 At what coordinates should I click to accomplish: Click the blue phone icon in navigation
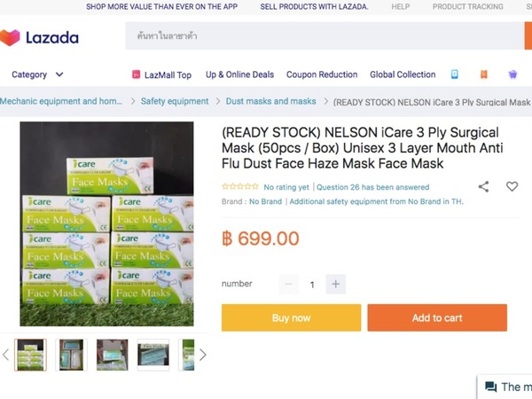click(454, 74)
